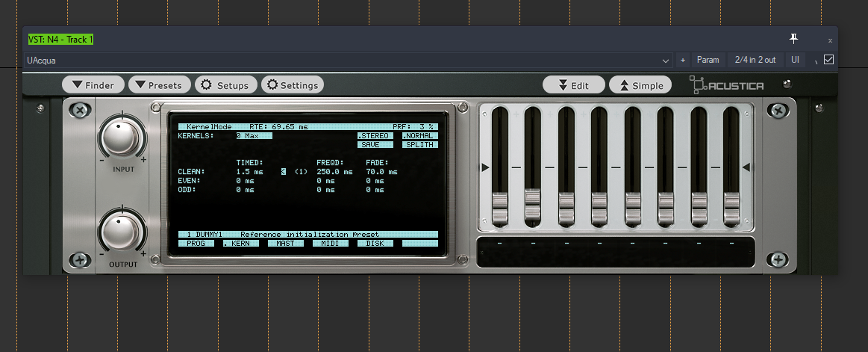Click the 1 DUMMY1 preset line
Image resolution: width=868 pixels, height=352 pixels.
pos(308,235)
